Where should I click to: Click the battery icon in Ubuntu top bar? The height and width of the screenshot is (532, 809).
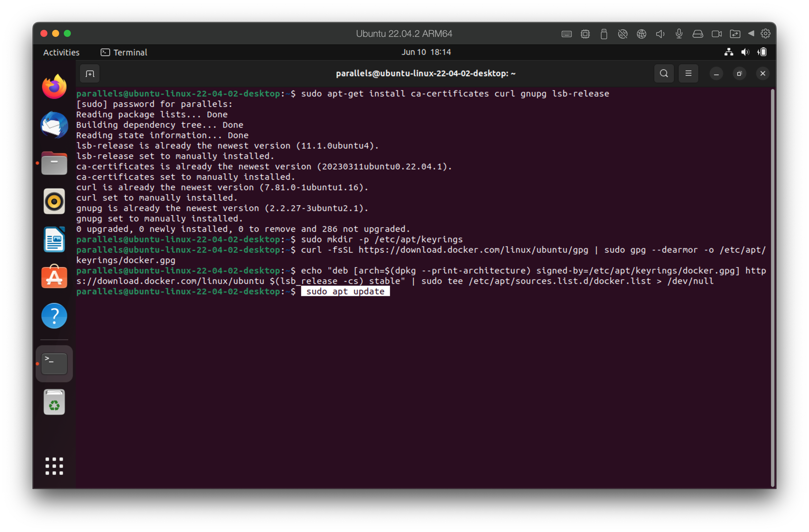coord(762,52)
